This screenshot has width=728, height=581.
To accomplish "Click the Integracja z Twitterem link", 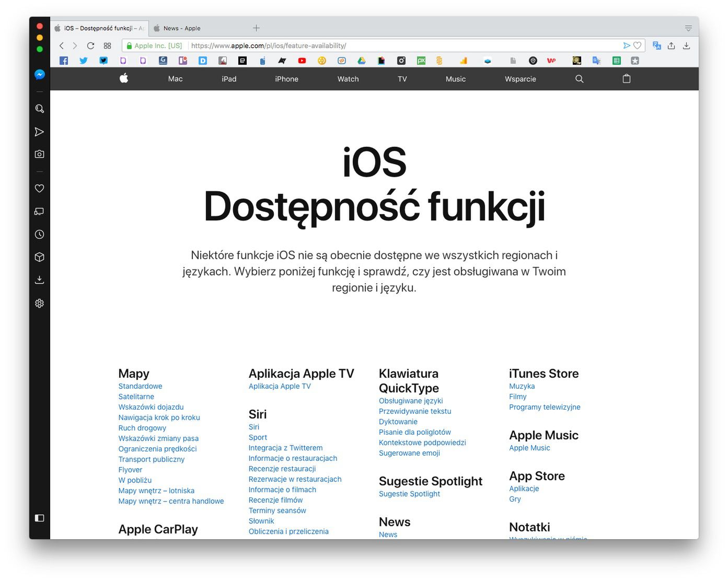I will [x=285, y=448].
